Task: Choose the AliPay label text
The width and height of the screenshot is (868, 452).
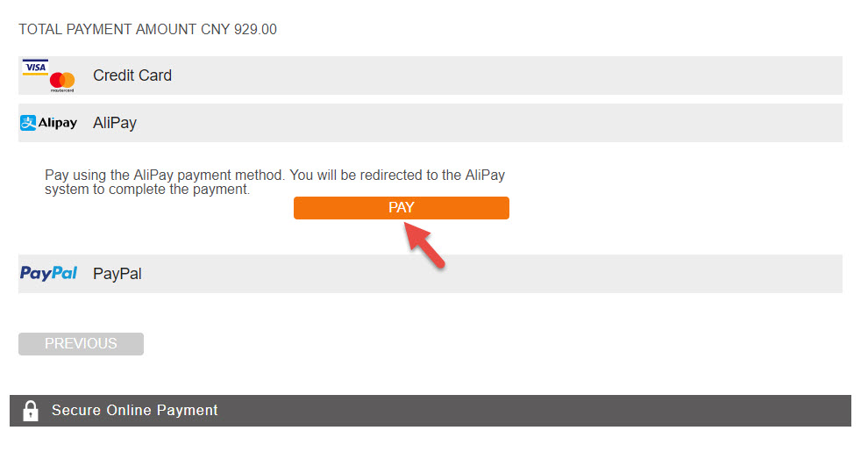Action: point(115,123)
